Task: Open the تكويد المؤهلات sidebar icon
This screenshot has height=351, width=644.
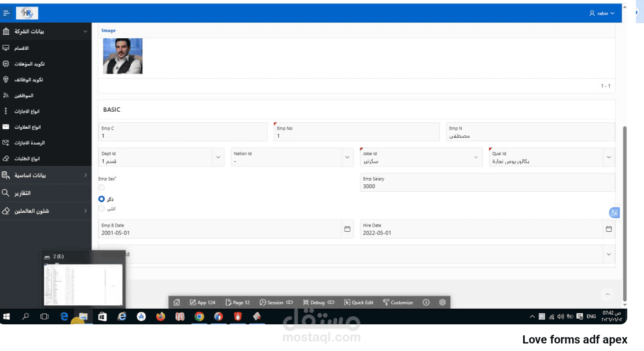Action: 6,64
